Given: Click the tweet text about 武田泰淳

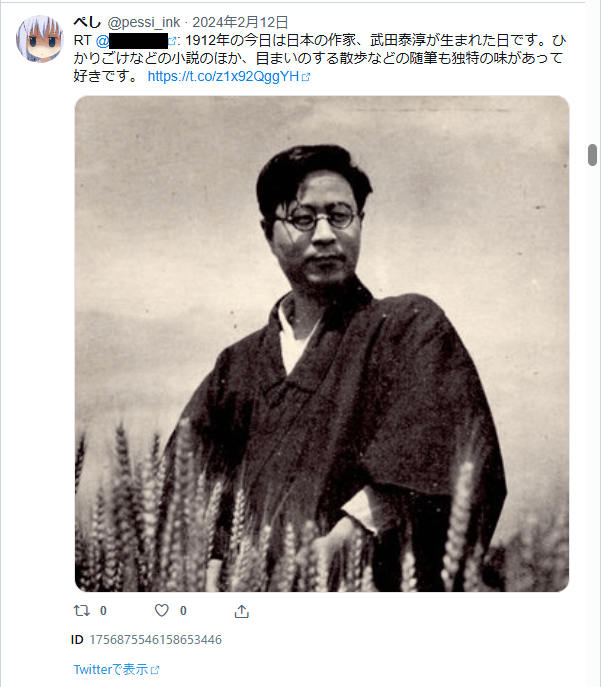Looking at the screenshot, I should pos(320,58).
